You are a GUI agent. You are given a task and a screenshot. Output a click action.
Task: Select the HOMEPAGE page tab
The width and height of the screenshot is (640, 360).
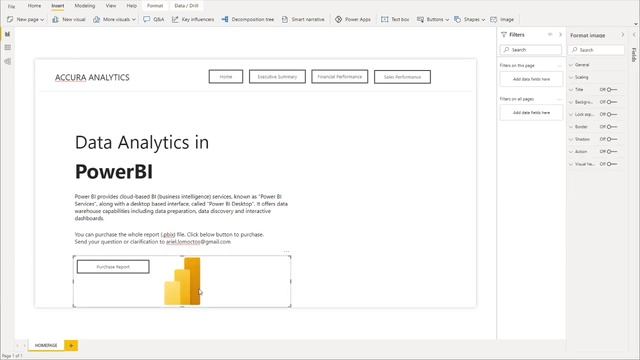46,345
